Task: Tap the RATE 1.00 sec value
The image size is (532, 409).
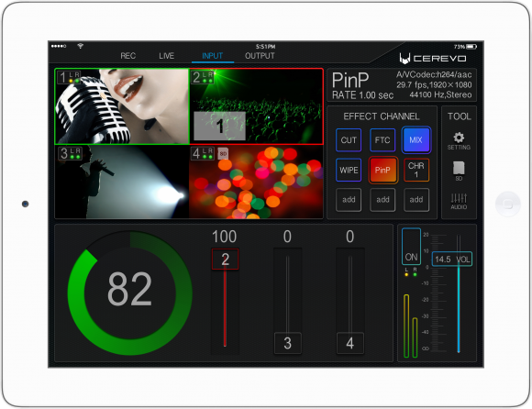Action: [362, 95]
